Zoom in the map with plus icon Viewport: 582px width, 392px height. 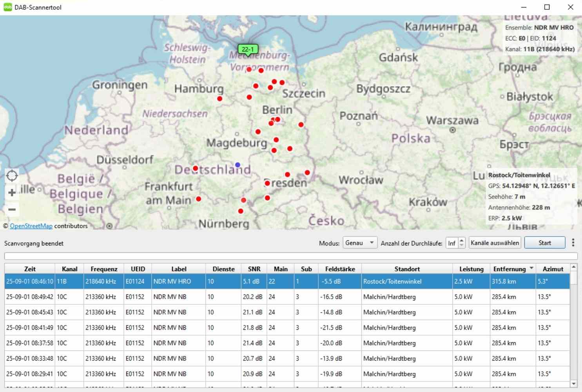[12, 193]
